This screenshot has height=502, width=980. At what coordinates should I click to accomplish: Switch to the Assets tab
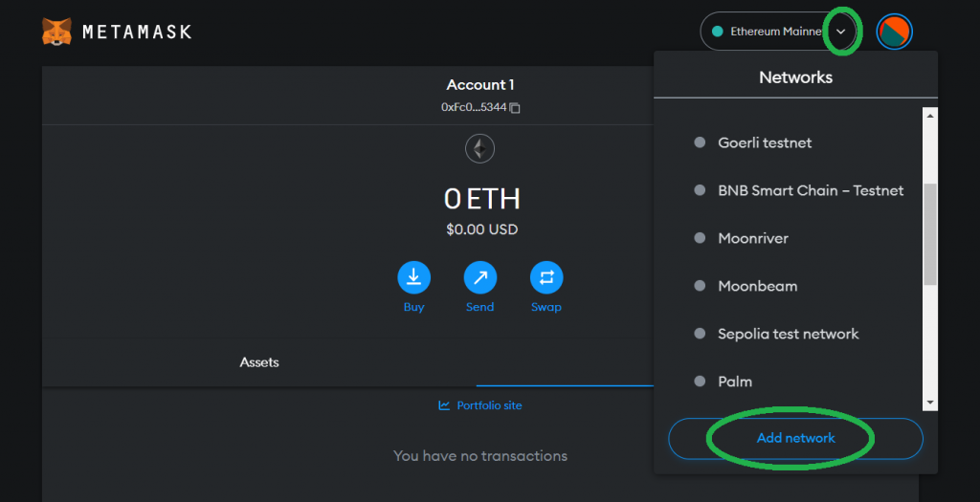259,362
